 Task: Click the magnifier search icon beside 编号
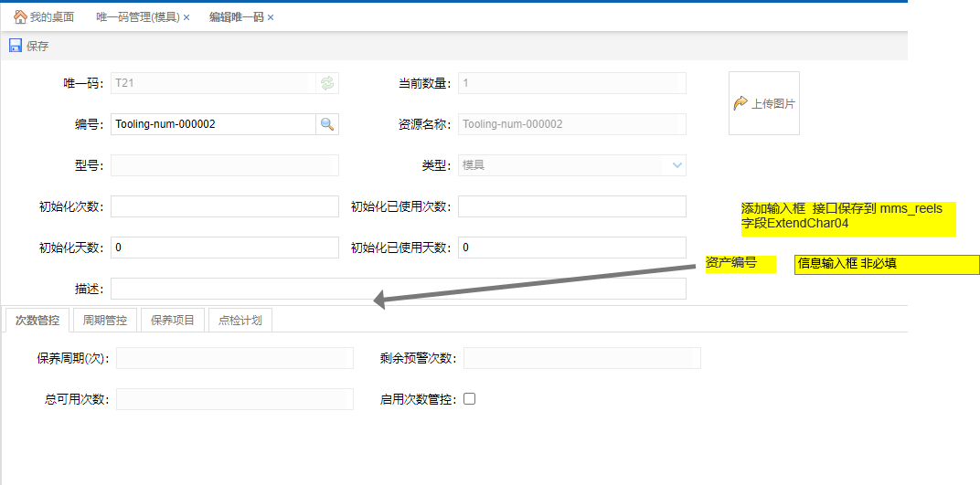[326, 124]
